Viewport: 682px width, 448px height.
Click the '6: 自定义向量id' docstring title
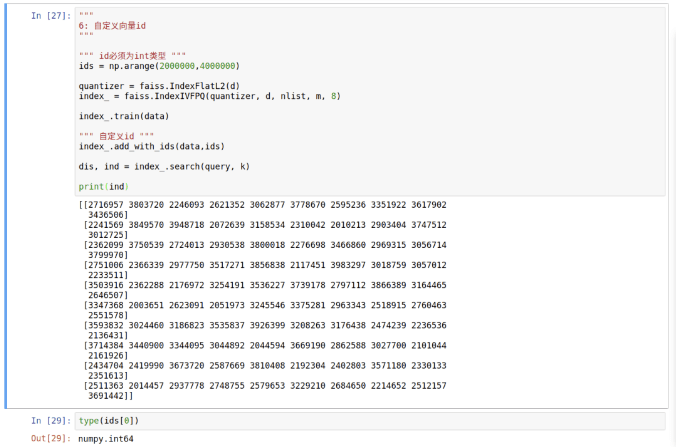coord(112,26)
